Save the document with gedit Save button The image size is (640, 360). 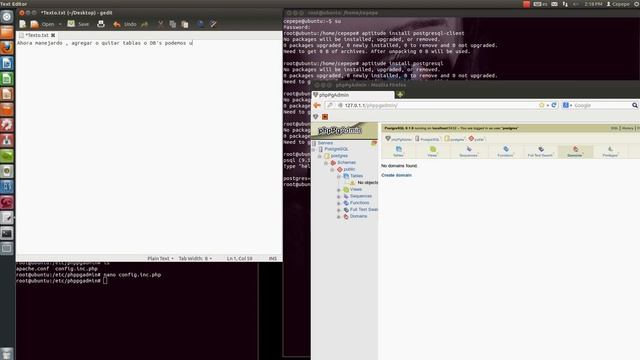tap(79, 24)
